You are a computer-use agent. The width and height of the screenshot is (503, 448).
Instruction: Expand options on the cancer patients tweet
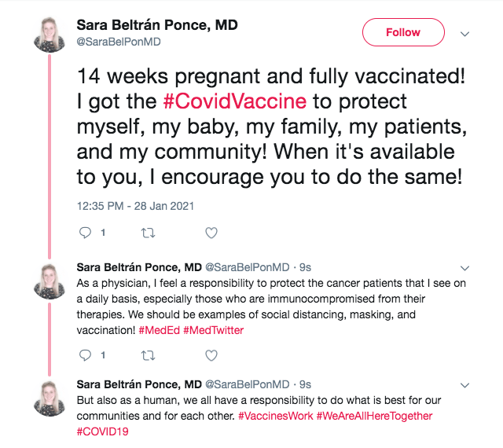(x=464, y=267)
